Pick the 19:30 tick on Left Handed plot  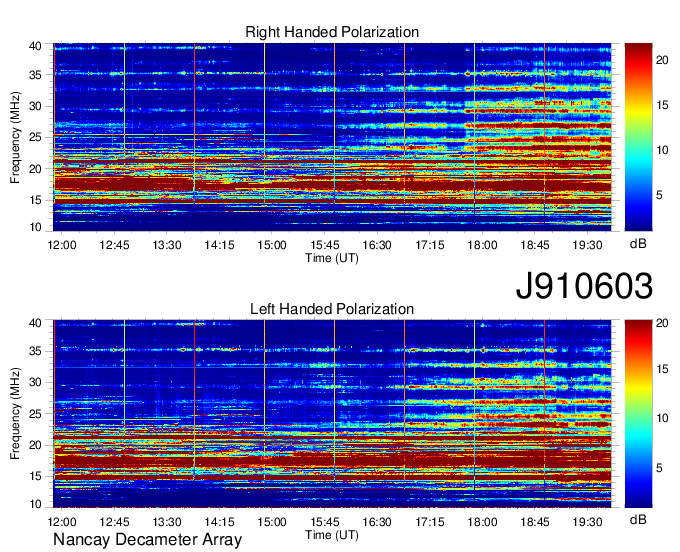click(x=587, y=522)
